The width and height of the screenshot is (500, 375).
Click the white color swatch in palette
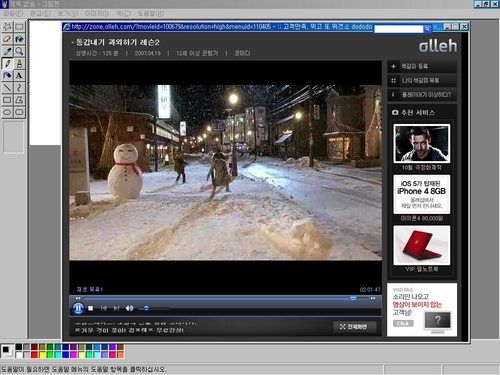click(19, 355)
